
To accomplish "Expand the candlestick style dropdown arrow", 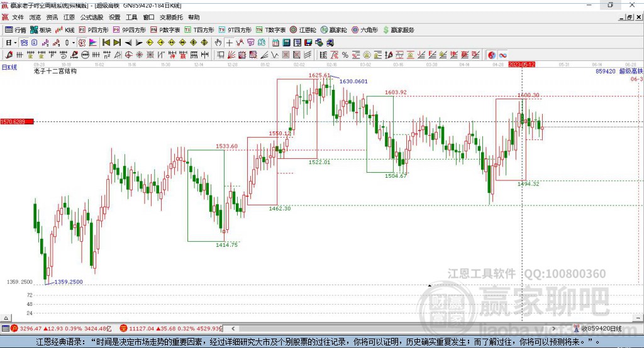I will [74, 43].
